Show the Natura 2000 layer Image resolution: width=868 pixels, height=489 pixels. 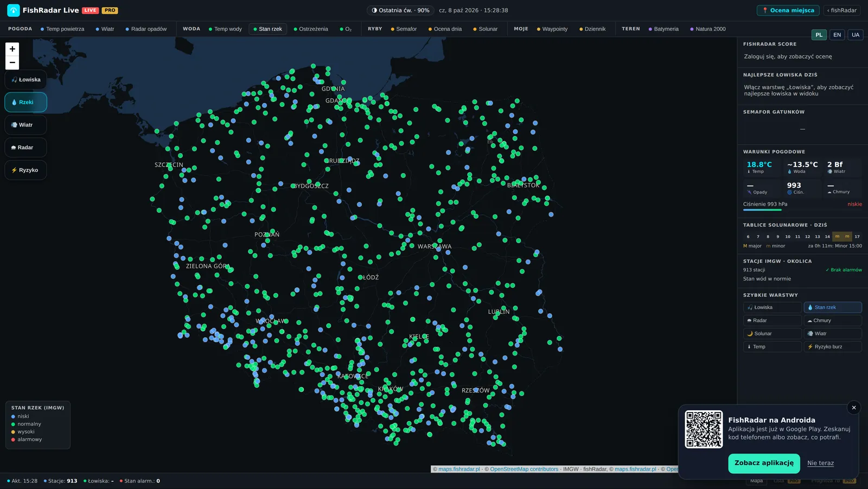tap(707, 29)
